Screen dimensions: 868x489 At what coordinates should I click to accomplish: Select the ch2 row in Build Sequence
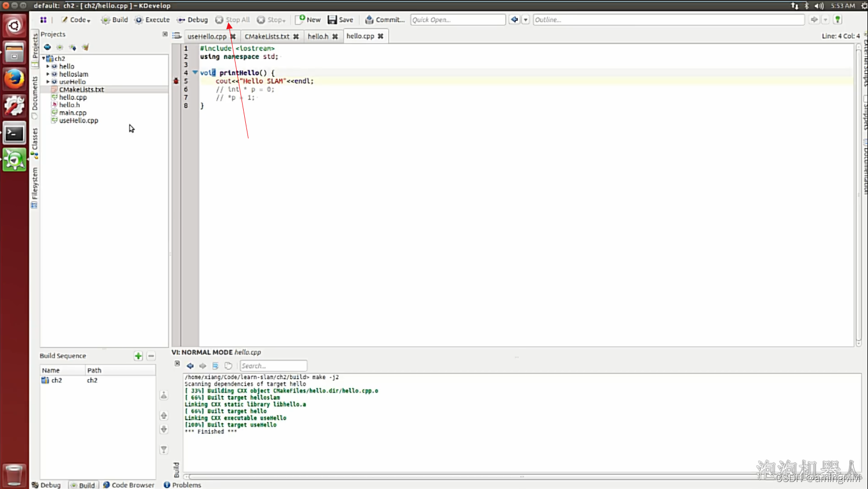[x=98, y=380]
